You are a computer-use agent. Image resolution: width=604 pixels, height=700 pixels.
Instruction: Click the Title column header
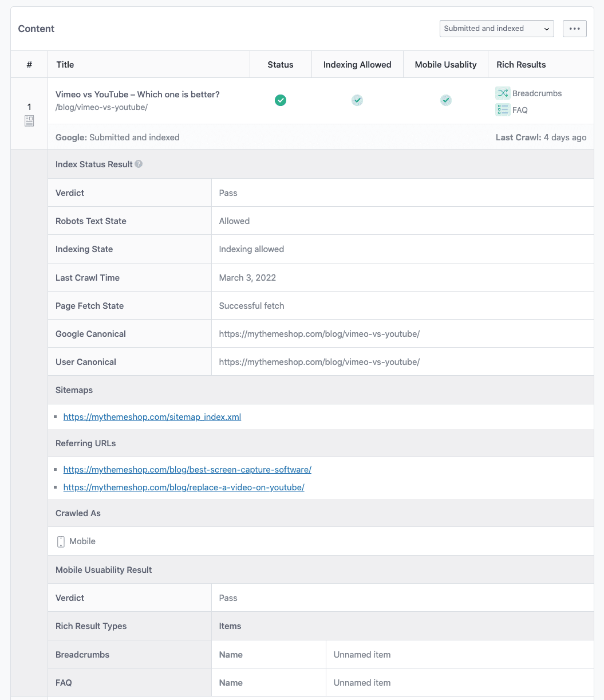click(65, 64)
